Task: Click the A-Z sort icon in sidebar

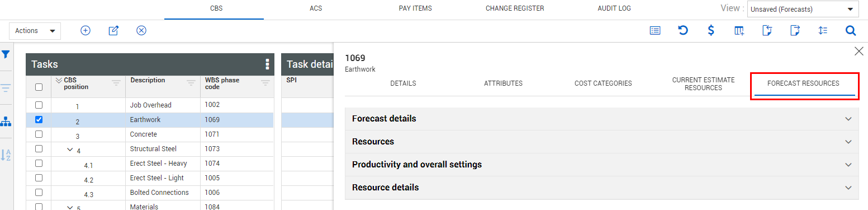Action: coord(6,155)
